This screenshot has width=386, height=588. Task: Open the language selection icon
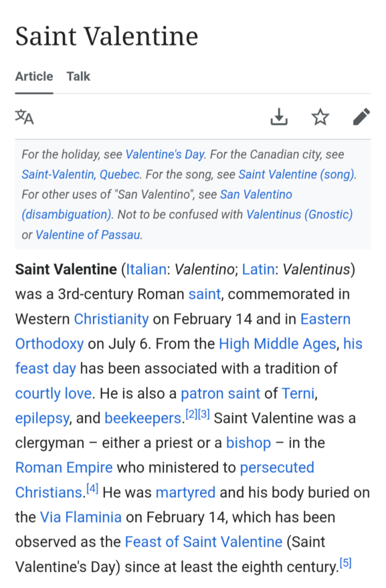pyautogui.click(x=25, y=117)
